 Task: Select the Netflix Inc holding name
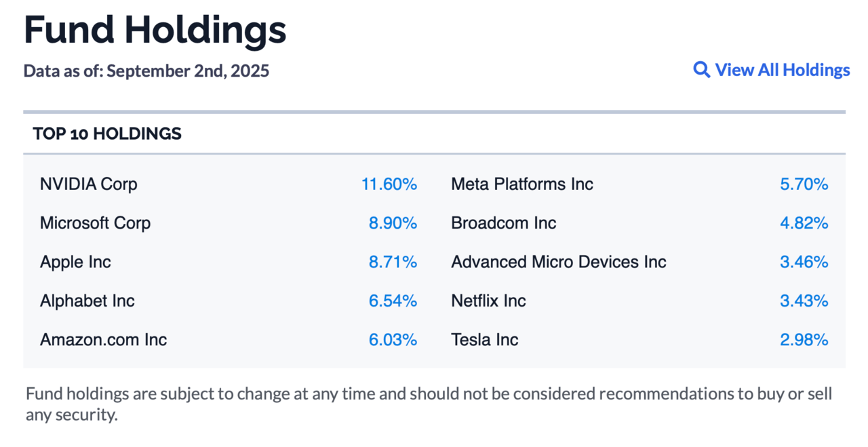(x=488, y=300)
